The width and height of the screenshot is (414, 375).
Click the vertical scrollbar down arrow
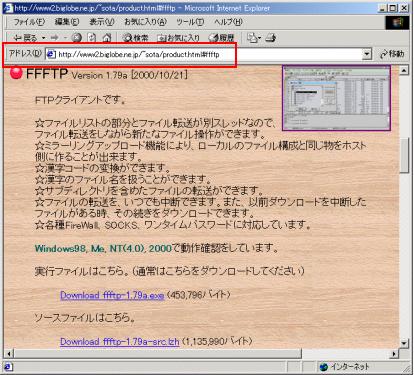point(404,343)
